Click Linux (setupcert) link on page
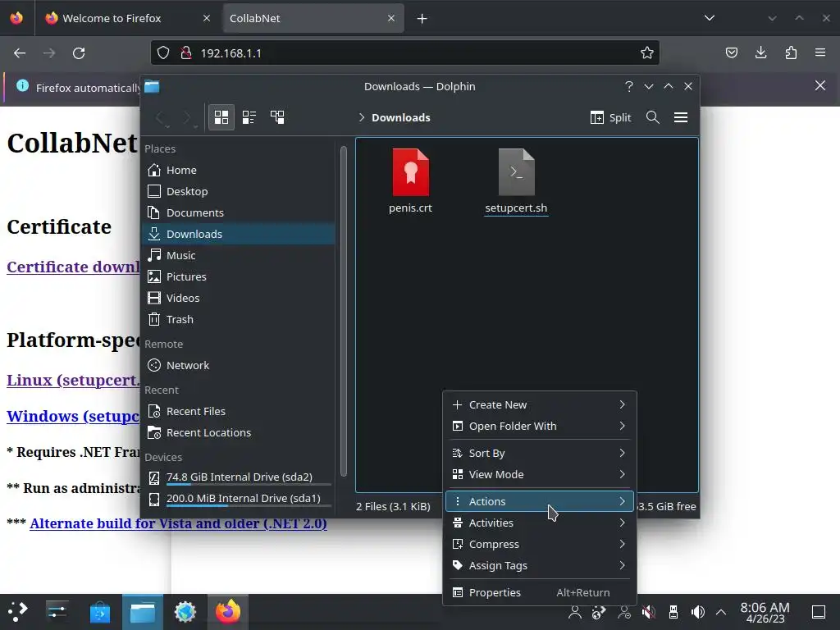 click(73, 381)
